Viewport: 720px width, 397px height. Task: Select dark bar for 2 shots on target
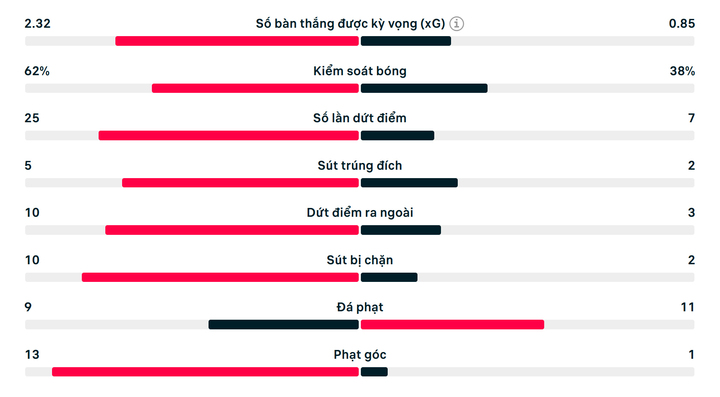409,183
